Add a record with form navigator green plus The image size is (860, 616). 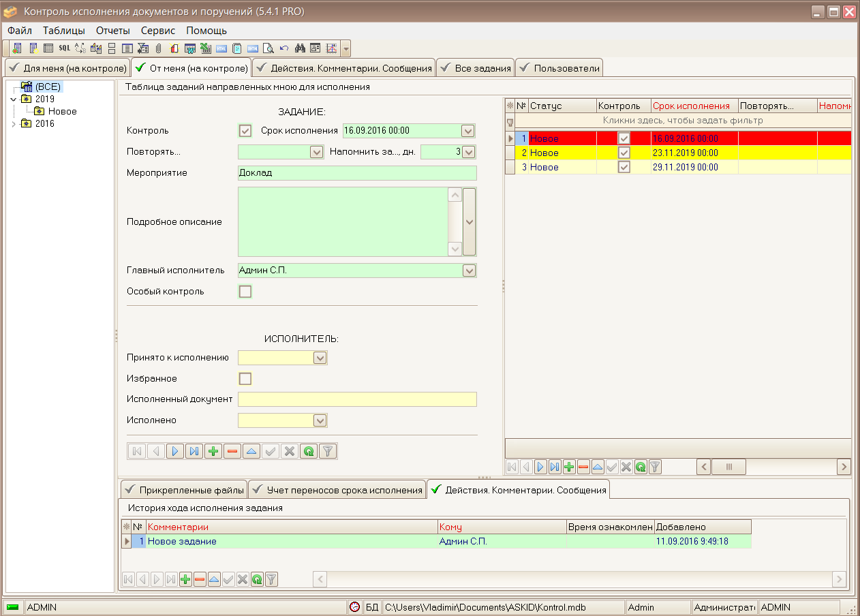pos(213,451)
